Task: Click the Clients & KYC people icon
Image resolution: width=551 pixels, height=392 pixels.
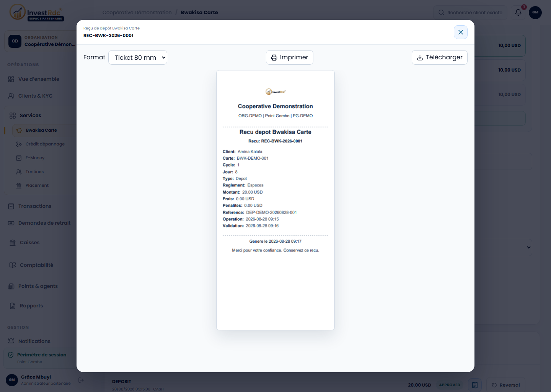Action: click(x=11, y=96)
